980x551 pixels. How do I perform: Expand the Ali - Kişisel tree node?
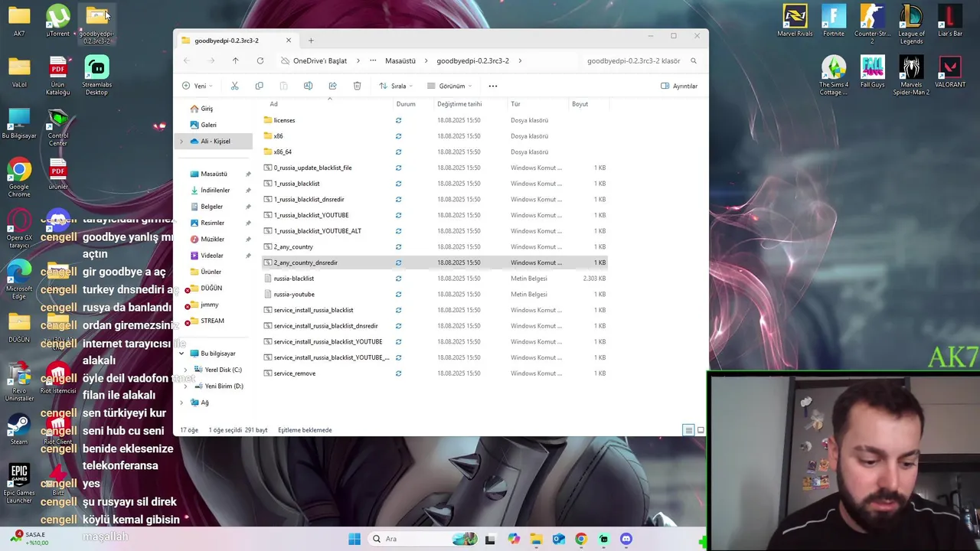(181, 142)
